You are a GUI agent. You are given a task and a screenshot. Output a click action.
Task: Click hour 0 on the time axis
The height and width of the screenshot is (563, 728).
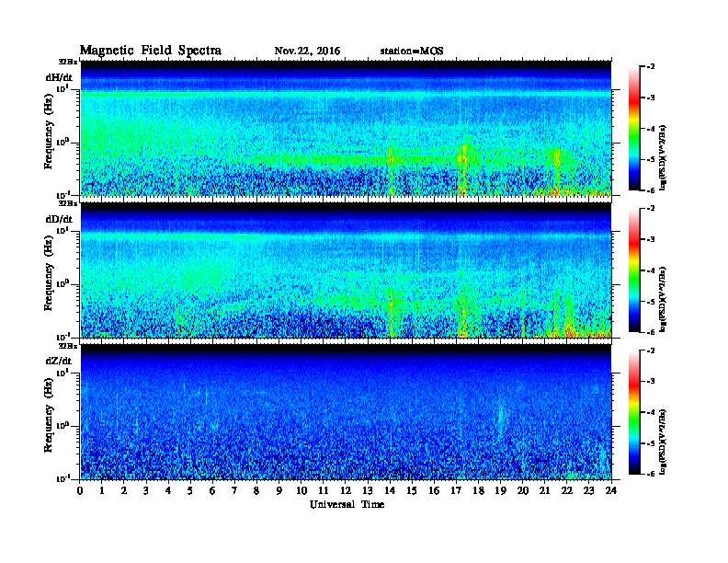[80, 491]
